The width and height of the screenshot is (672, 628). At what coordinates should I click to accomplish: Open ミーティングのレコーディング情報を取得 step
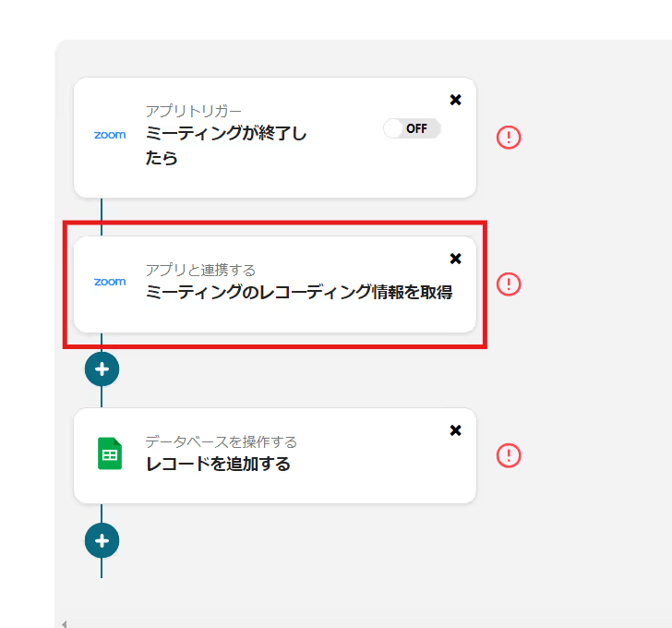(x=298, y=294)
